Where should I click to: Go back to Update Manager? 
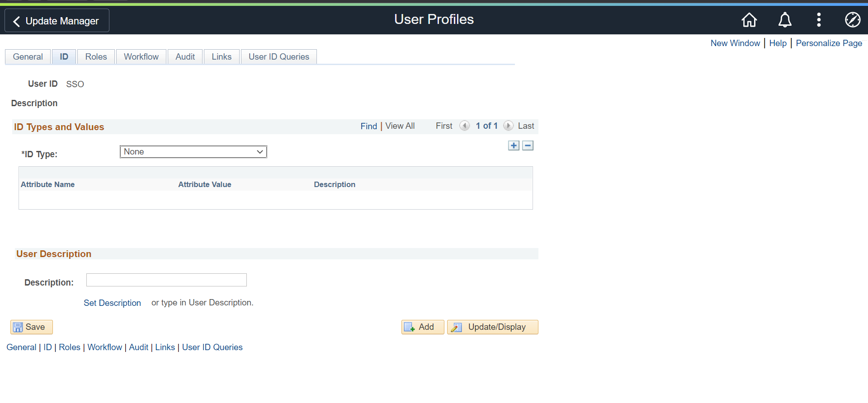pyautogui.click(x=57, y=21)
